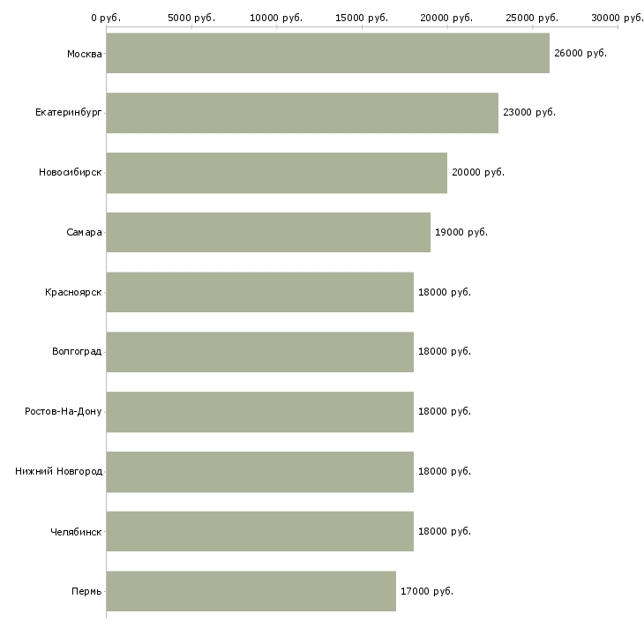The width and height of the screenshot is (644, 644).
Task: Click the Челябинск bar
Action: pyautogui.click(x=260, y=531)
